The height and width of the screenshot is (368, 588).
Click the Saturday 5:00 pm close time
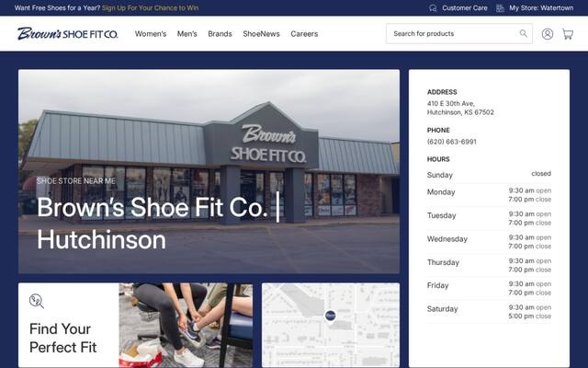tap(529, 316)
